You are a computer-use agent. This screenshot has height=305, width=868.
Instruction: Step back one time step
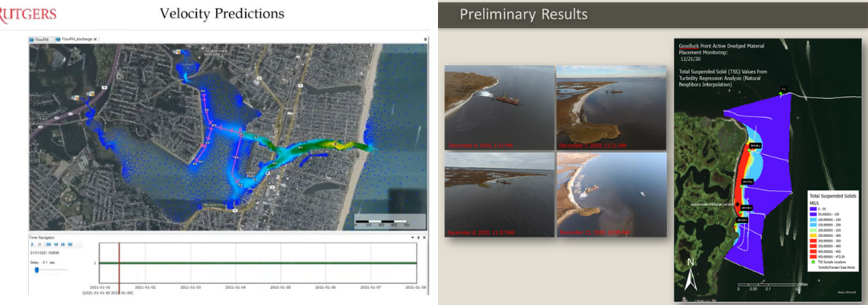pos(56,244)
